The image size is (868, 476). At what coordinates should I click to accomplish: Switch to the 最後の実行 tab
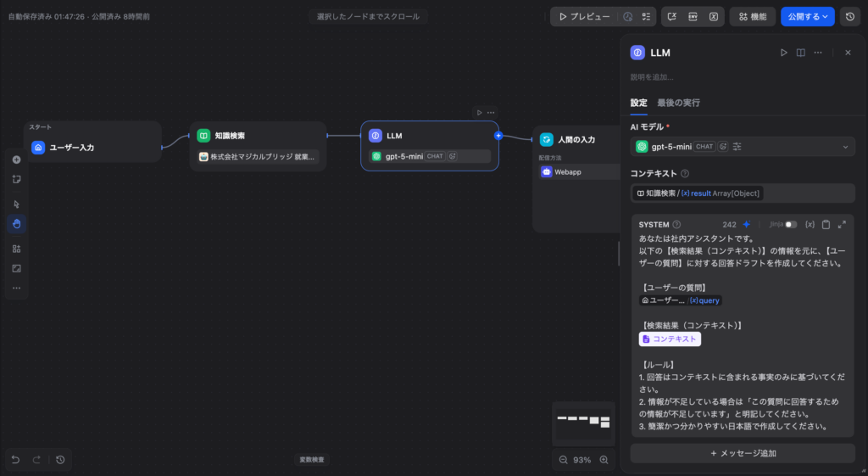click(678, 103)
